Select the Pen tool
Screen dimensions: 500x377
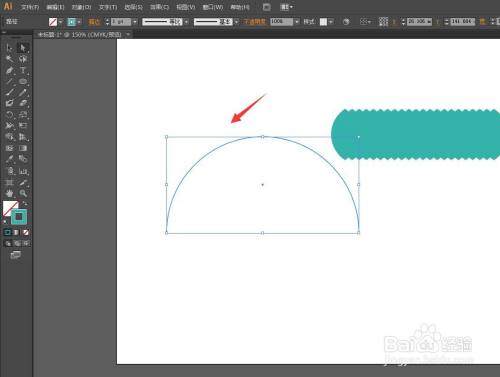coord(9,70)
